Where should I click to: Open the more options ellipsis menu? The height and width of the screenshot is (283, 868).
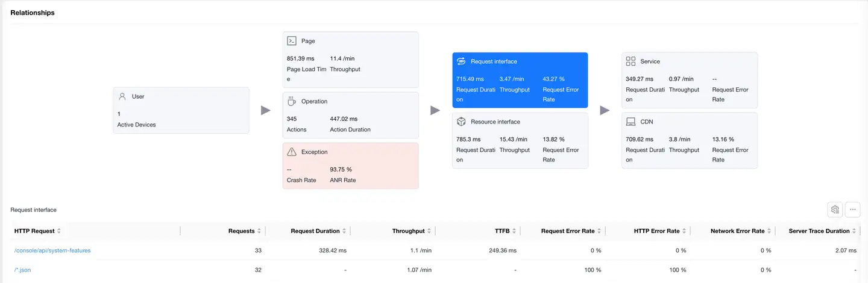tap(852, 210)
